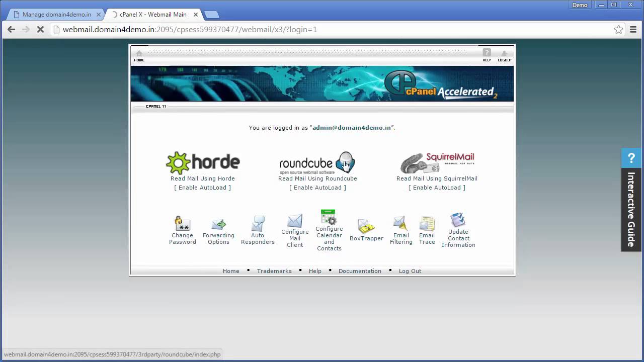Click the Forwarding Options envelope icon
The height and width of the screenshot is (362, 644).
click(218, 224)
